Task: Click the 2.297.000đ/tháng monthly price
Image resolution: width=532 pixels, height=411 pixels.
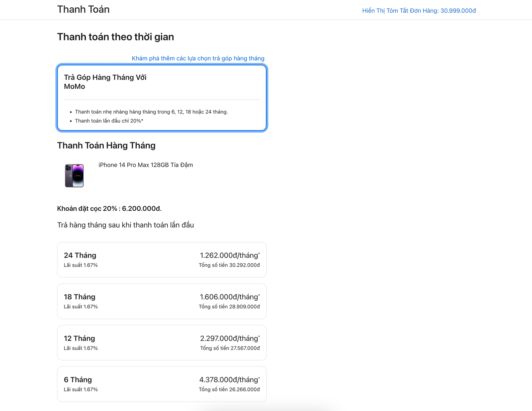Action: click(x=230, y=338)
